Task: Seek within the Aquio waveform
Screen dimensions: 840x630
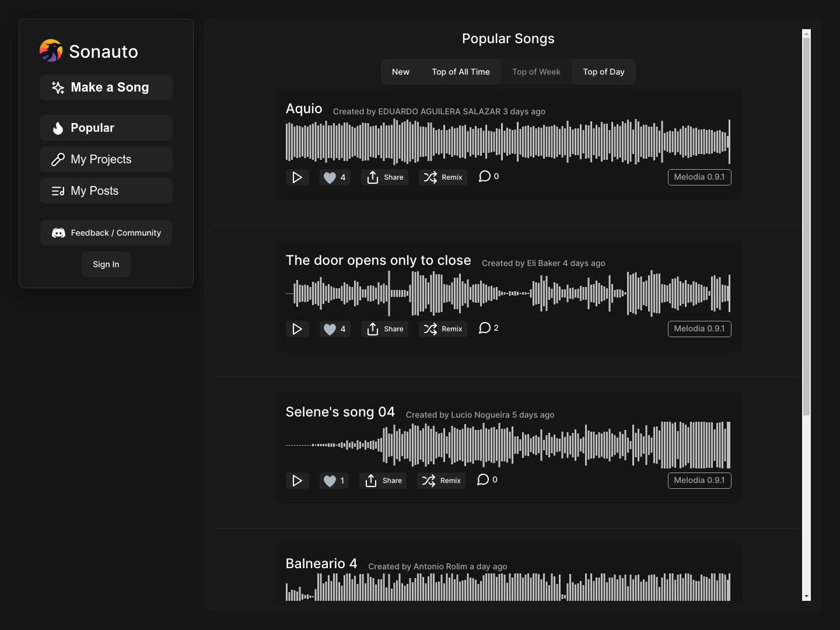Action: (508, 142)
